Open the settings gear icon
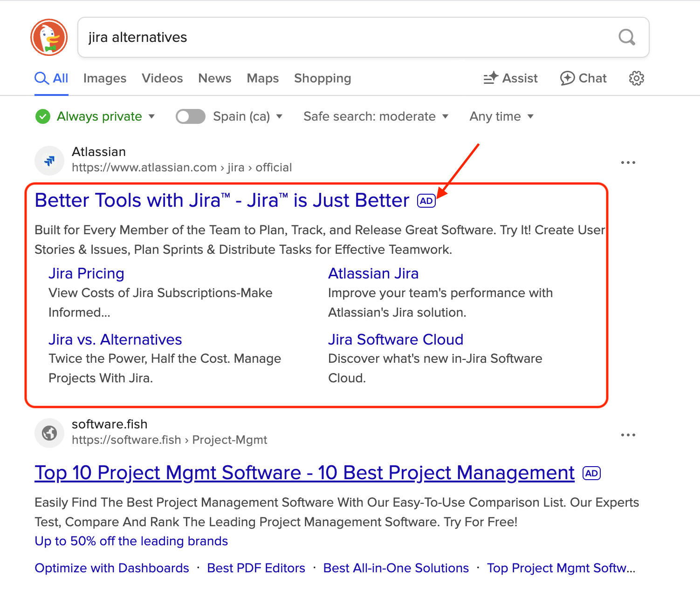 point(637,78)
